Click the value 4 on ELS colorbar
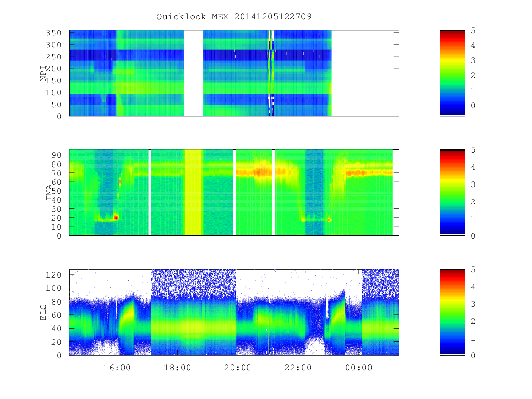 [x=473, y=287]
